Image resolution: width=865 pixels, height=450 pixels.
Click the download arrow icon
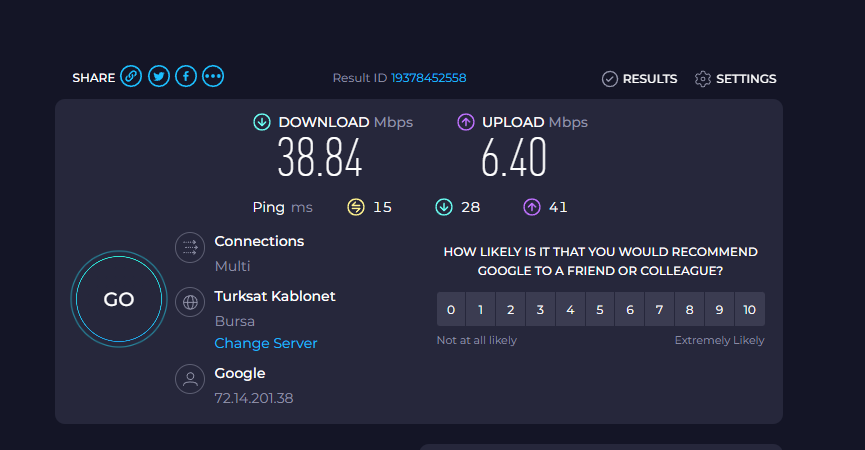click(261, 122)
